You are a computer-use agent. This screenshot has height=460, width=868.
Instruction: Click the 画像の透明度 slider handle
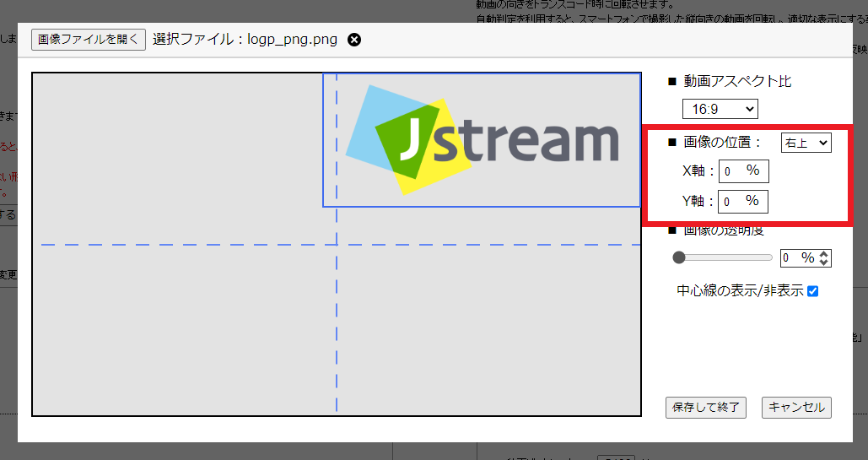(679, 257)
